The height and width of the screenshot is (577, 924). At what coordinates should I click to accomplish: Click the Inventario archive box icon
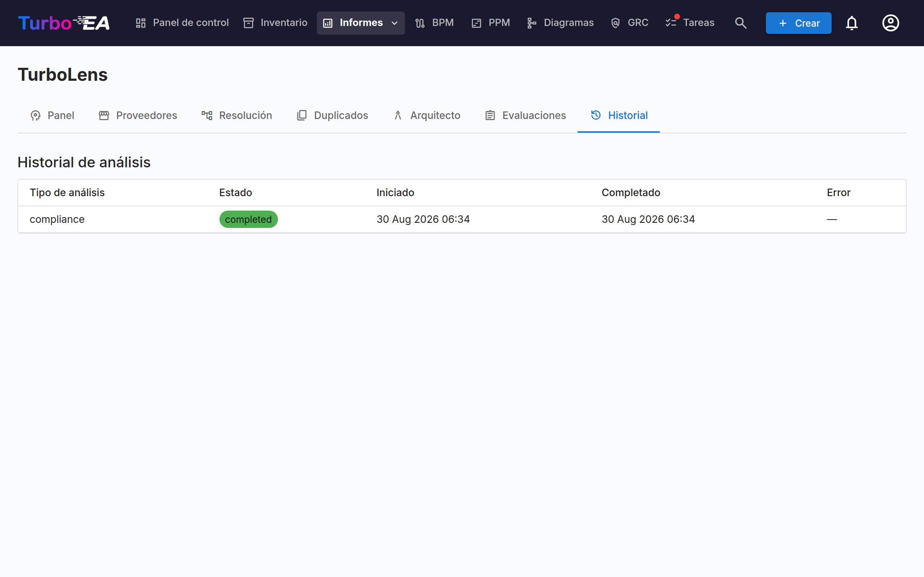249,23
